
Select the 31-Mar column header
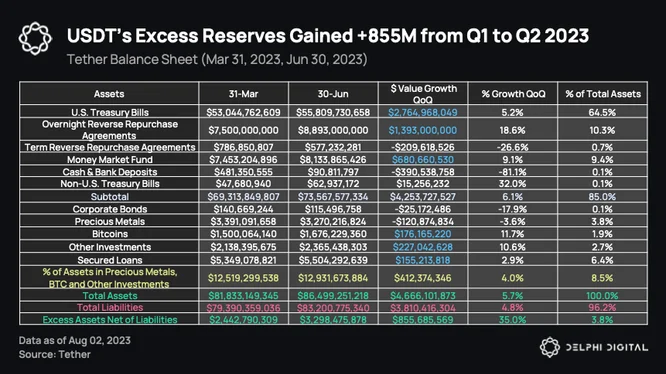(x=243, y=94)
